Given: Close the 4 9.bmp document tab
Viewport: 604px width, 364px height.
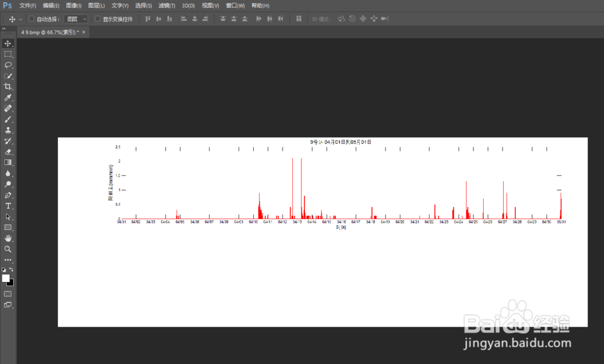Looking at the screenshot, I should click(x=83, y=33).
